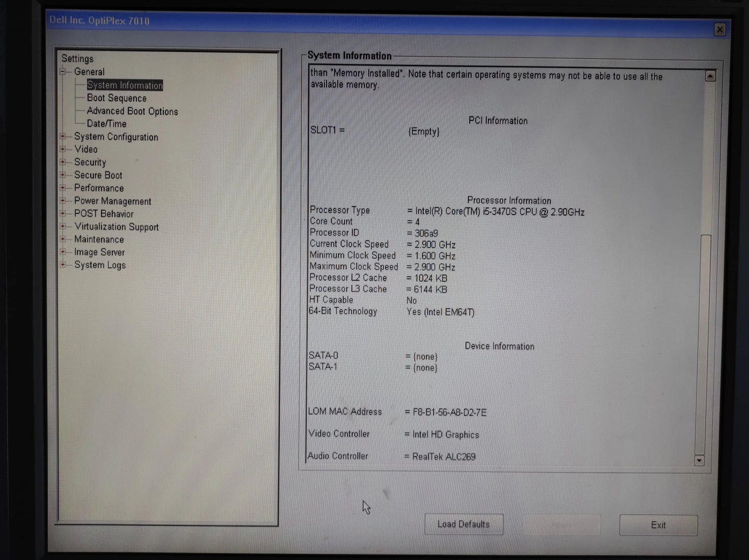
Task: Select the Power Management label
Action: pos(113,201)
